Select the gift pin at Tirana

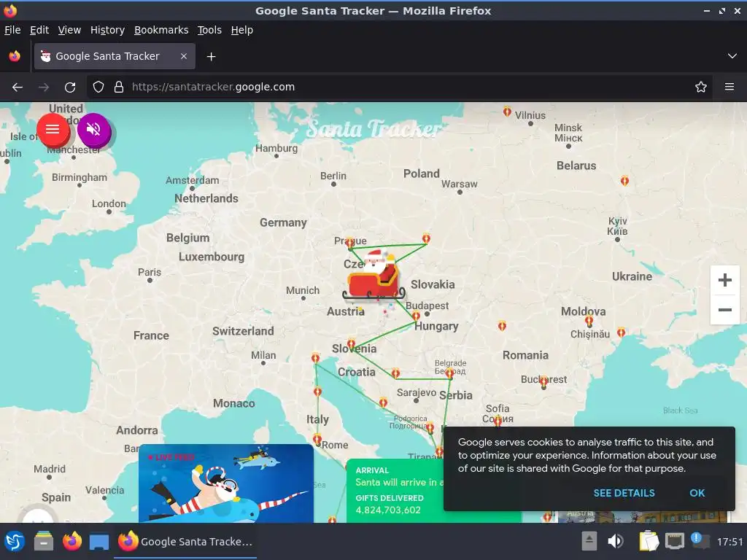(438, 451)
